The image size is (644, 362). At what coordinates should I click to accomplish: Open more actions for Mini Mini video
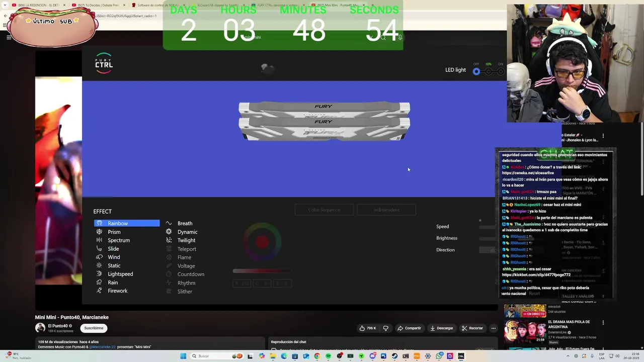pos(494,328)
